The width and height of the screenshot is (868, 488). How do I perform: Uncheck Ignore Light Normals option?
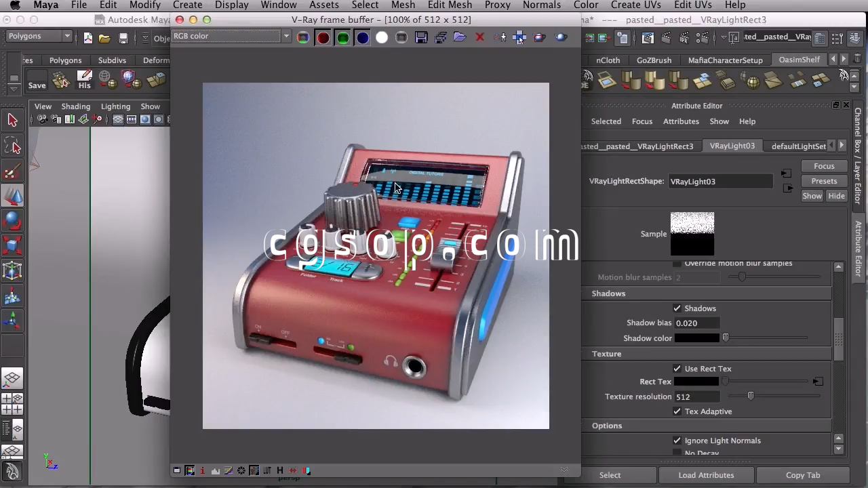pos(677,441)
